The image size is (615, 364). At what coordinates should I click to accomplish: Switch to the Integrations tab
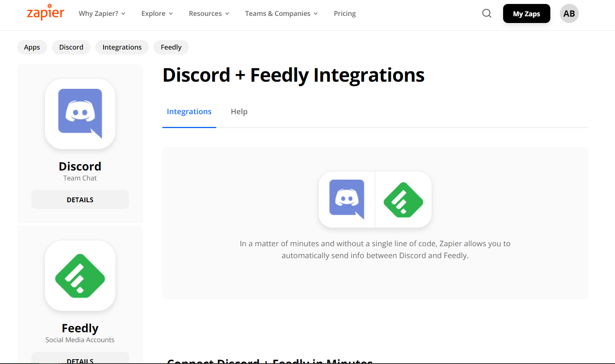coord(189,112)
